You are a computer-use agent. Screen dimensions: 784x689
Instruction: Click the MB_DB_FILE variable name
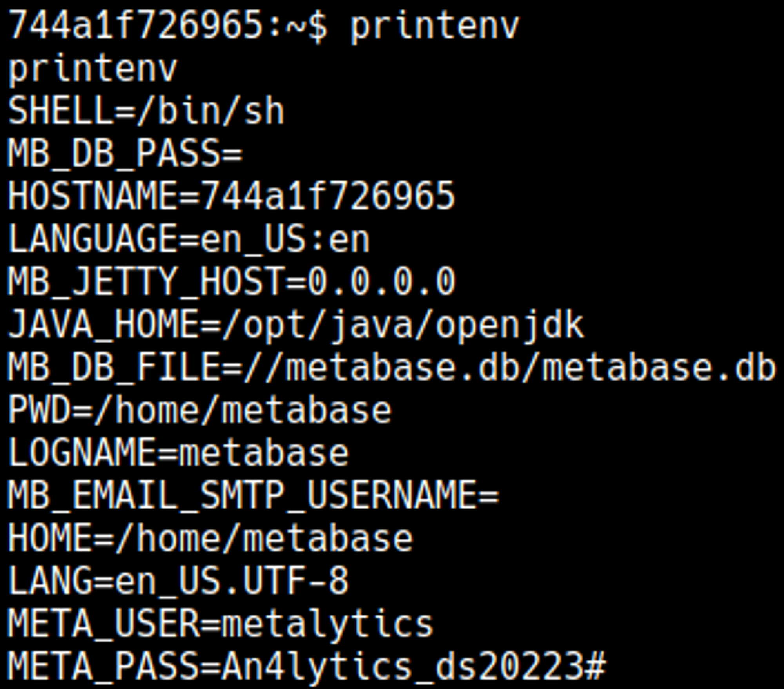coord(114,368)
